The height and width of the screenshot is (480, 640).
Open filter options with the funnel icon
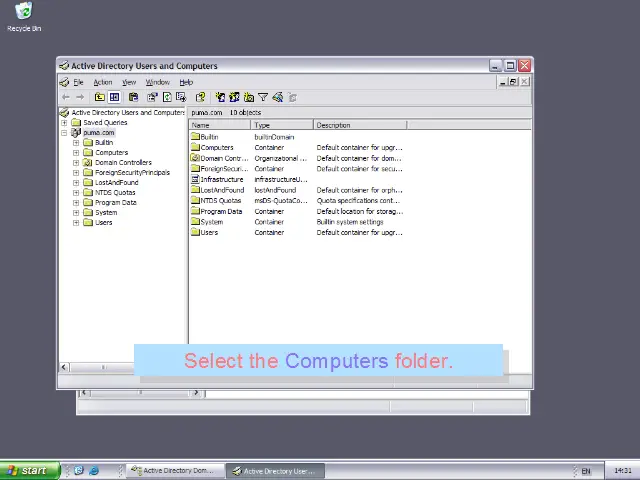[x=263, y=97]
